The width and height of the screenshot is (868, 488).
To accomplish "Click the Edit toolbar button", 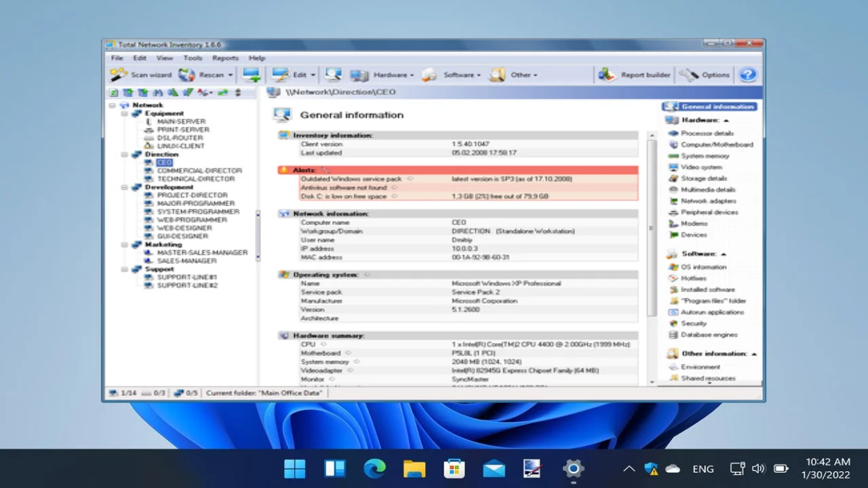I will pos(290,75).
